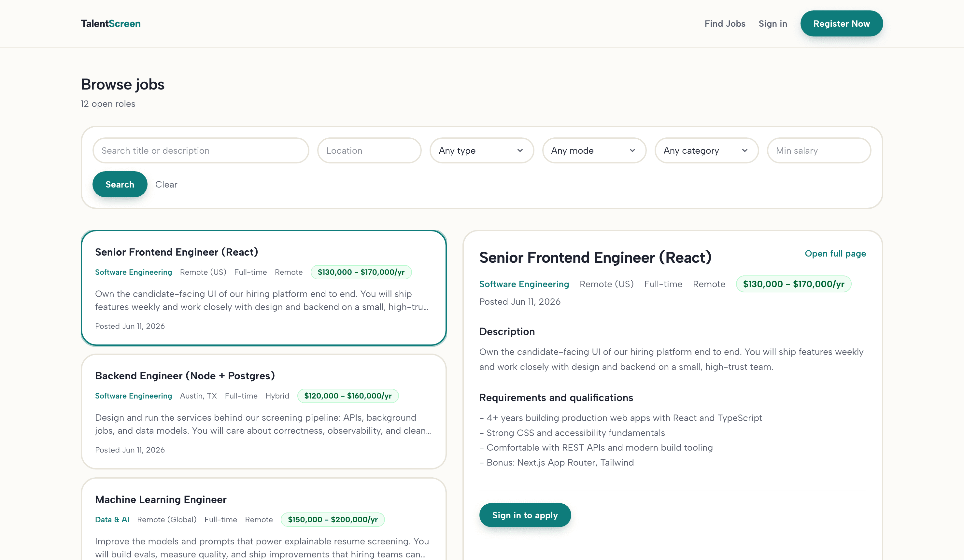Select the Senior Frontend Engineer (React) job card
Screen dimensions: 964x560
click(263, 288)
